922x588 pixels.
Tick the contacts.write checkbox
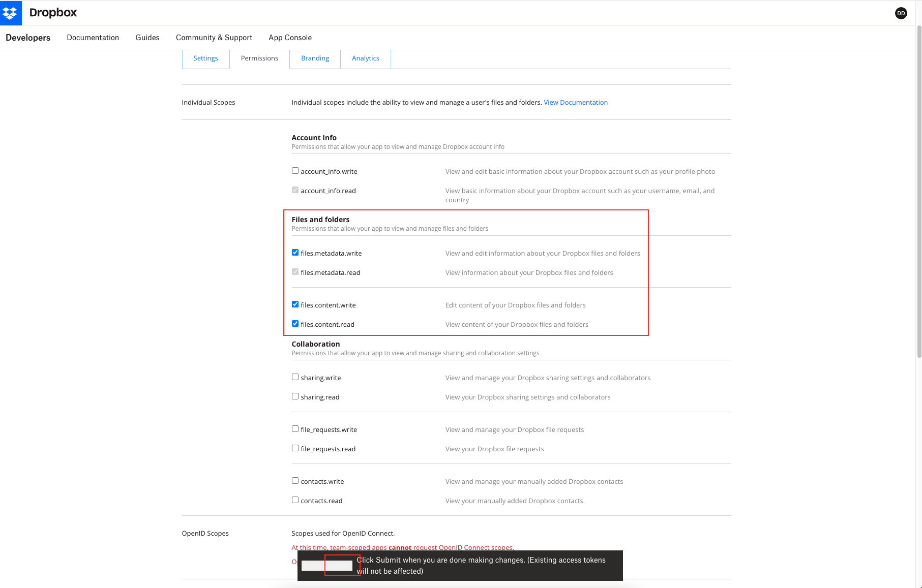pos(295,481)
